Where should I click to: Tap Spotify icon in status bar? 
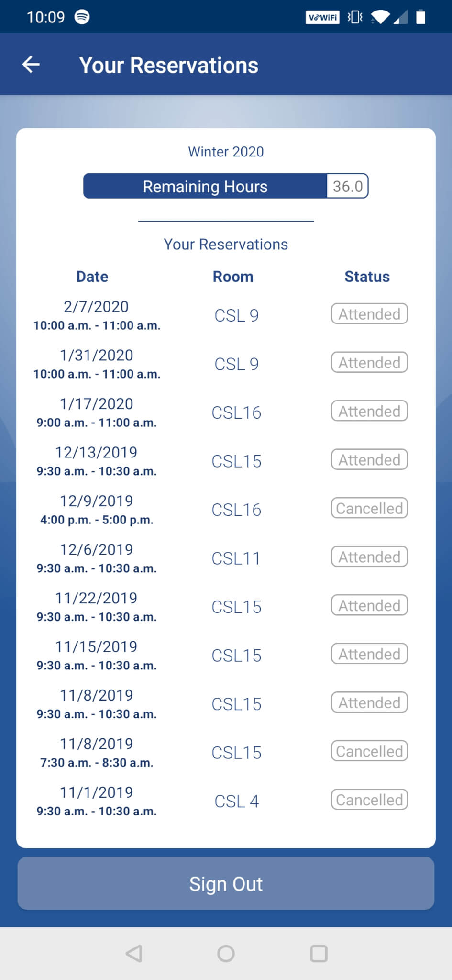pyautogui.click(x=82, y=17)
